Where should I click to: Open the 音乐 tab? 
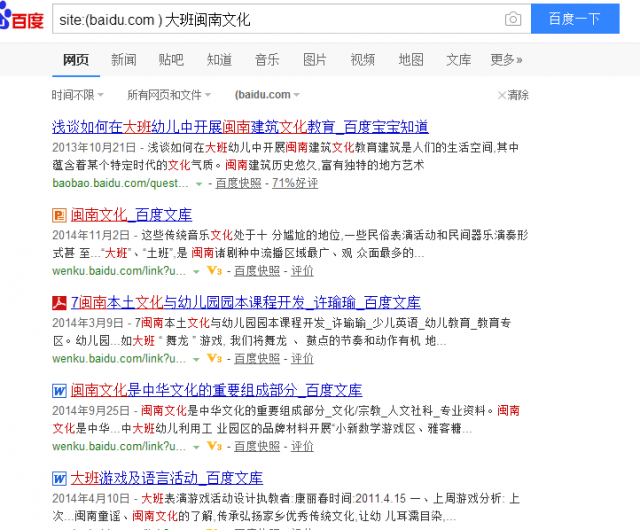(267, 60)
